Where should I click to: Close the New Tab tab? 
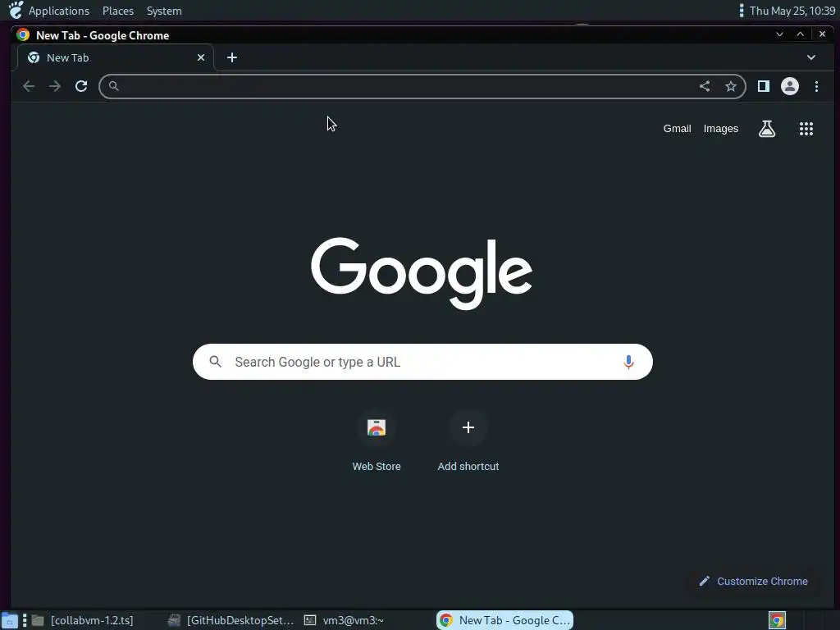[201, 57]
